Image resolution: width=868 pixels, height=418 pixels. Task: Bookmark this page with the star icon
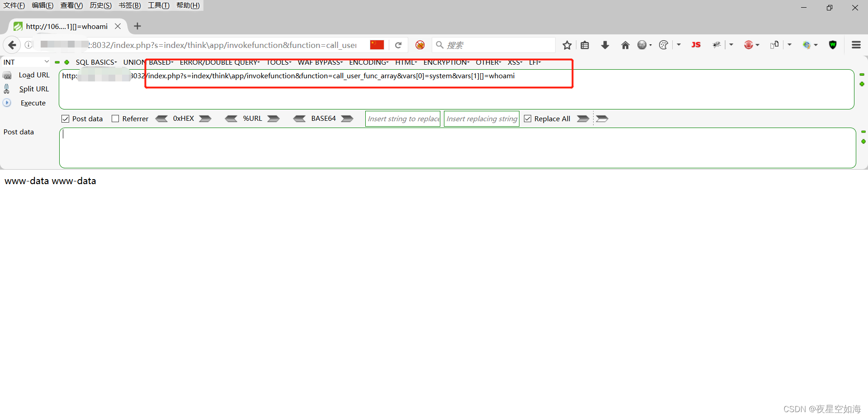coord(567,45)
